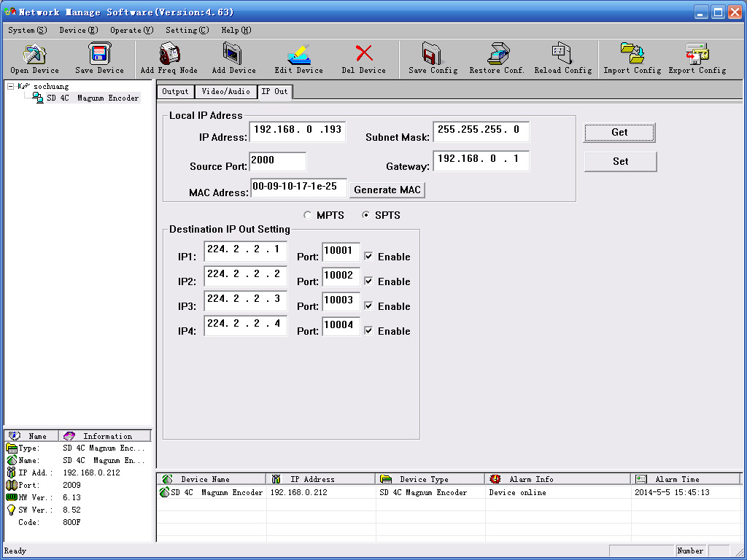Click the Alarm Time column header icon
Image resolution: width=747 pixels, height=560 pixels.
[x=641, y=479]
